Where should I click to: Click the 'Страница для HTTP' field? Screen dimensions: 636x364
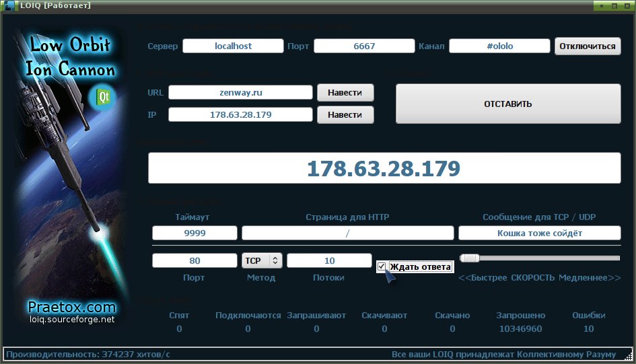[x=347, y=233]
